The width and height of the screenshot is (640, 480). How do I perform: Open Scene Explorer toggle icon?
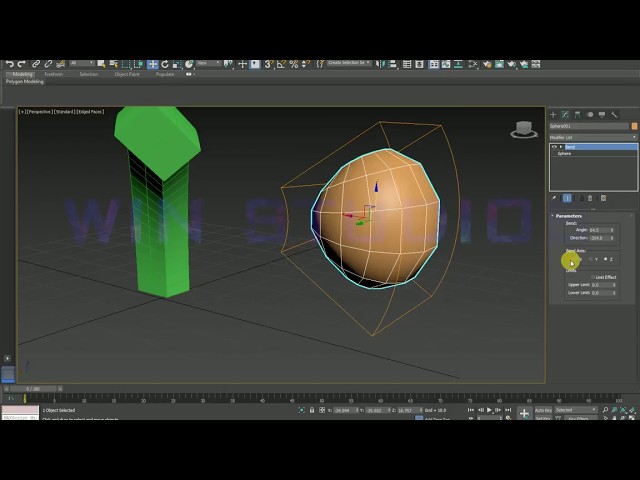point(407,64)
